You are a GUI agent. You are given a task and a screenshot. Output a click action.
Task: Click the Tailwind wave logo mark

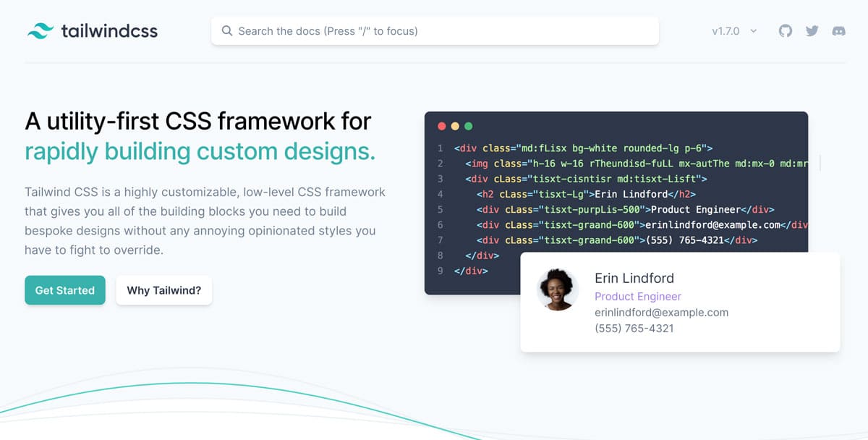pos(41,31)
